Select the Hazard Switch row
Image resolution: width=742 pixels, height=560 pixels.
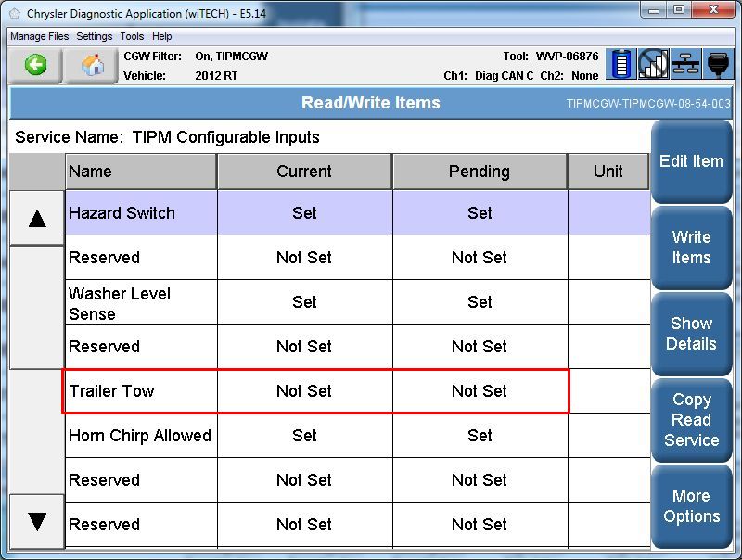pyautogui.click(x=358, y=213)
